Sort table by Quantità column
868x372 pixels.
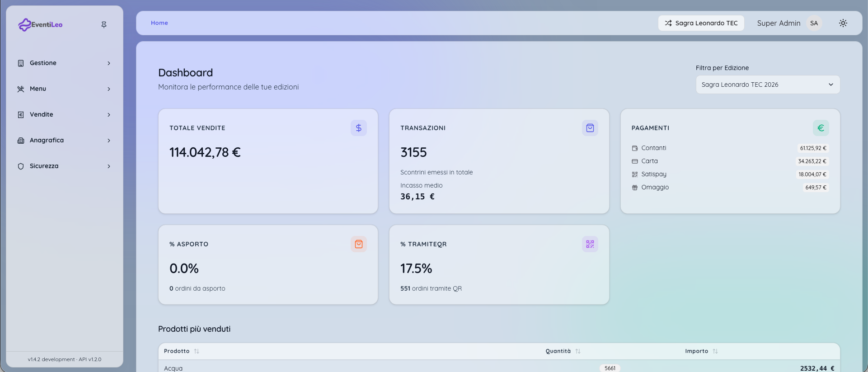click(563, 351)
